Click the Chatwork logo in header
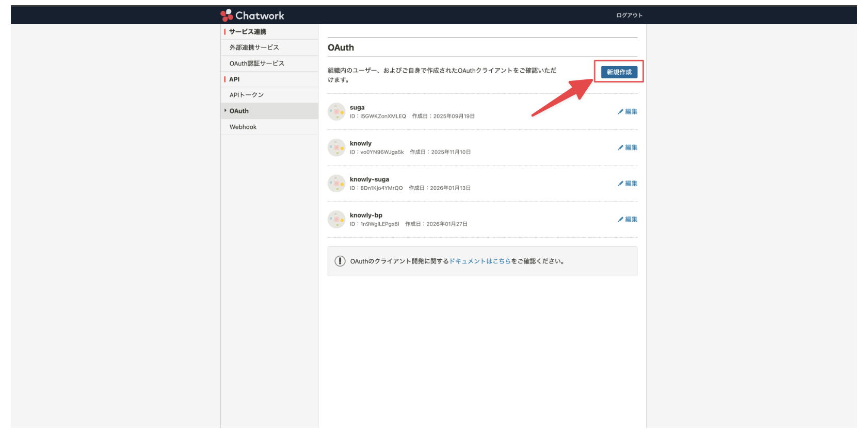 [x=252, y=15]
